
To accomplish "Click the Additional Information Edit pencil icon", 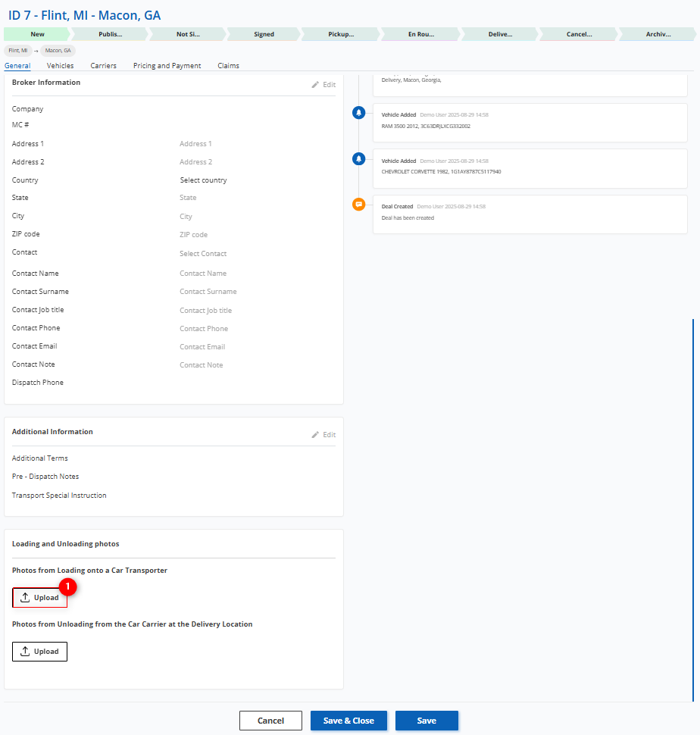I will (315, 435).
